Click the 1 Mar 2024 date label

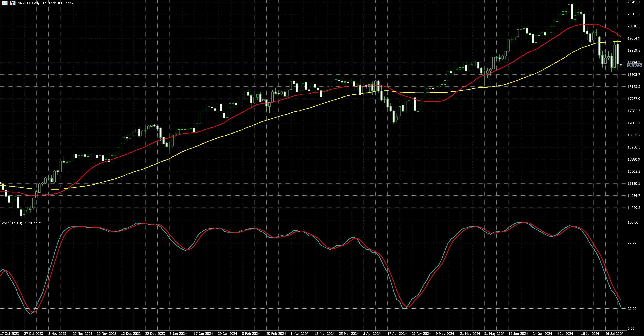pyautogui.click(x=299, y=334)
